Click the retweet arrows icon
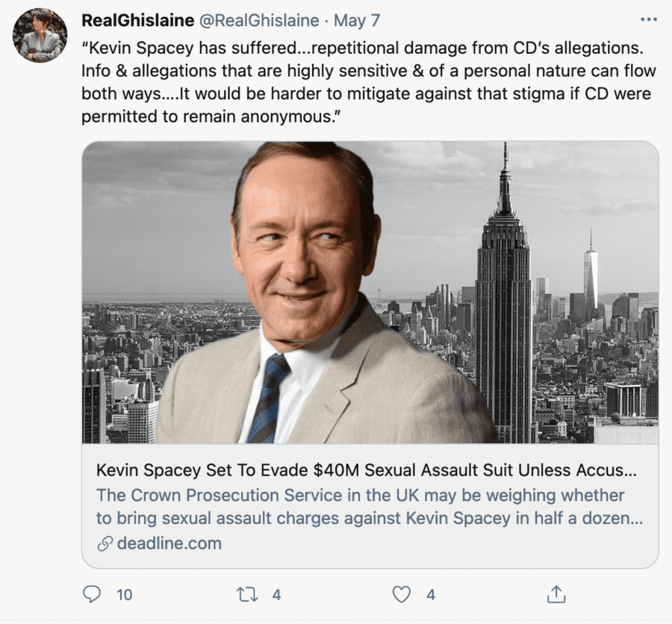The height and width of the screenshot is (624, 672). [x=246, y=594]
